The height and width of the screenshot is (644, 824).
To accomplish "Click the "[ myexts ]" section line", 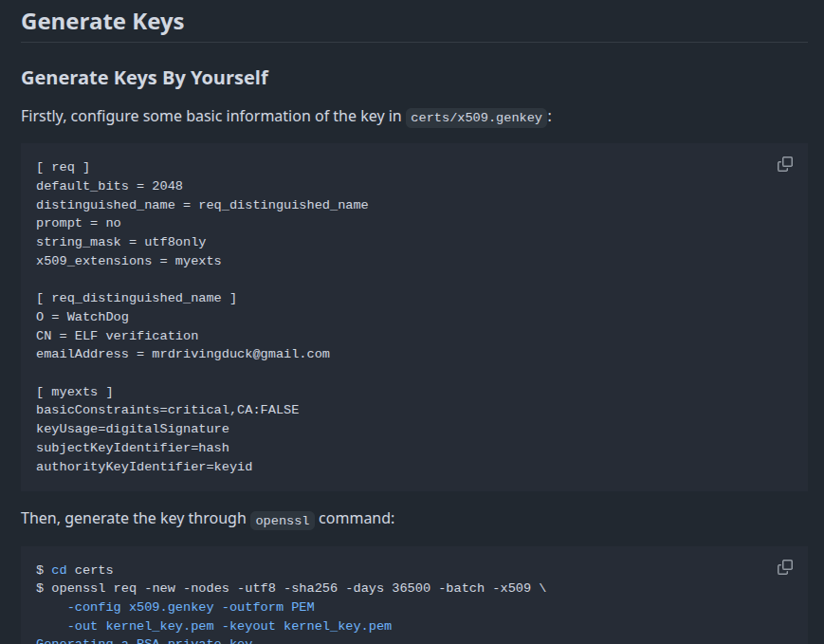I will pyautogui.click(x=74, y=392).
